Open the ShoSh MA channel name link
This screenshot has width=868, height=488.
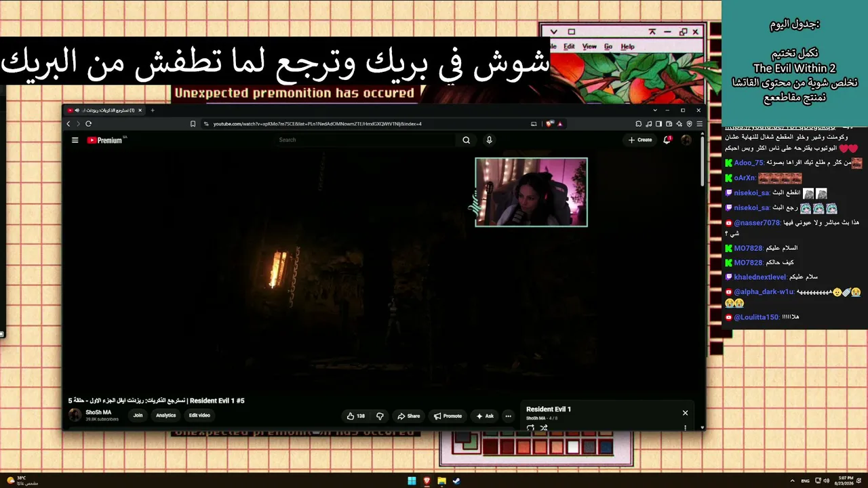point(98,412)
